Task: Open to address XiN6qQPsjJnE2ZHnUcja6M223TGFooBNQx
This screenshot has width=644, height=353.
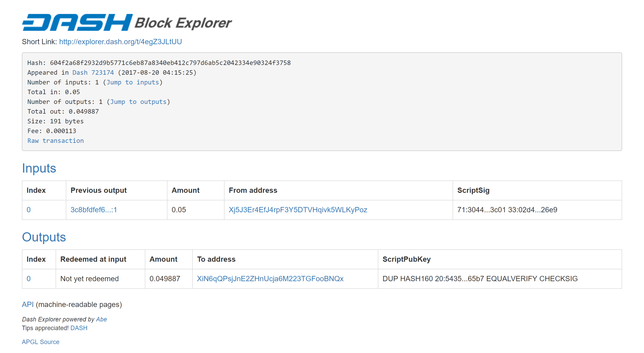Action: pos(270,279)
